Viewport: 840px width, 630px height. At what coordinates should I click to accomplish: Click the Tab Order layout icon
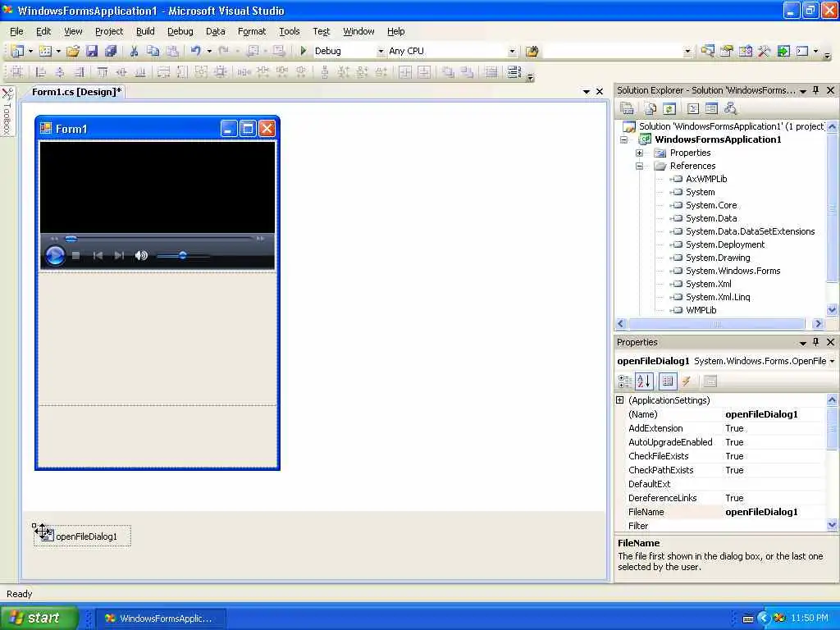pos(514,72)
